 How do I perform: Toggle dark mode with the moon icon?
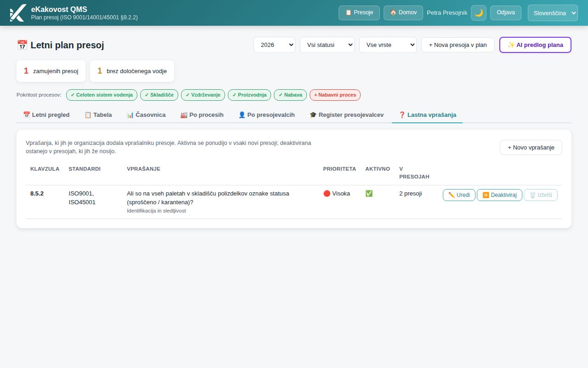(x=479, y=13)
